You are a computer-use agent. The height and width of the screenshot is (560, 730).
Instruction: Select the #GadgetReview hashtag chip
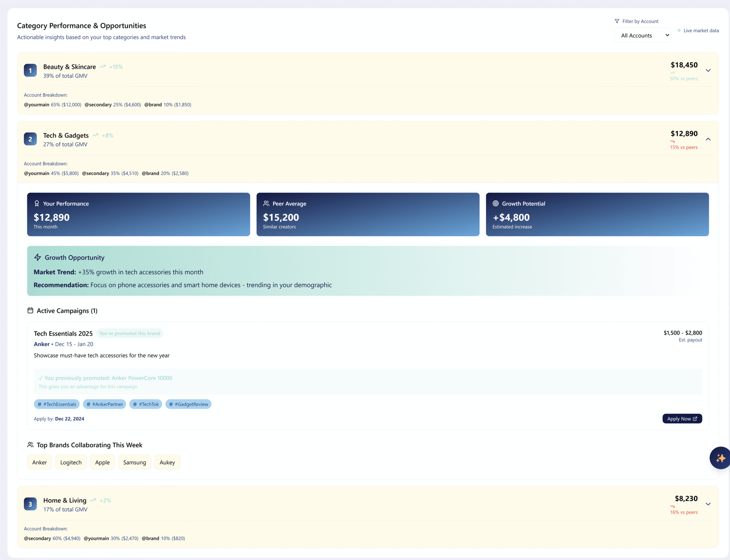click(188, 404)
